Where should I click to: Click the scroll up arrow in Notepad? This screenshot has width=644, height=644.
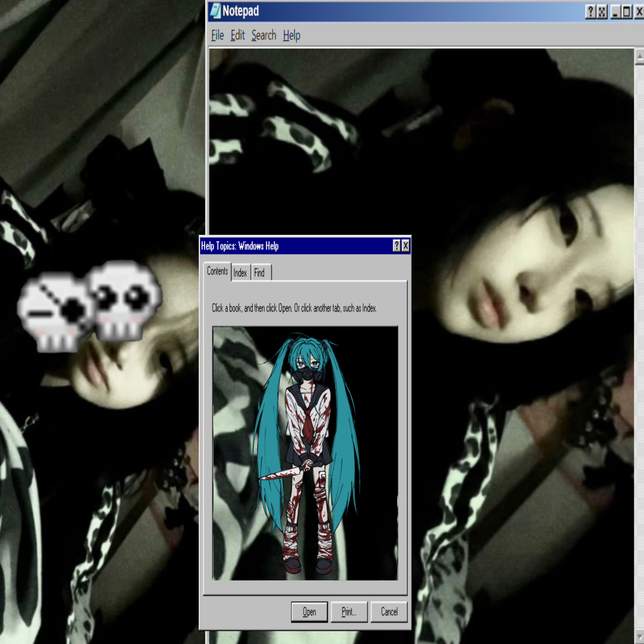pos(640,57)
